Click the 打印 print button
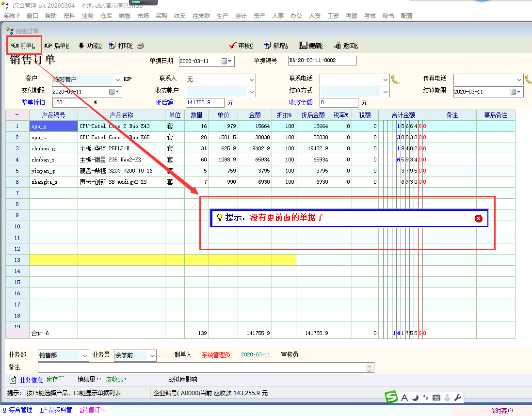Image resolution: width=532 pixels, height=416 pixels. click(121, 46)
